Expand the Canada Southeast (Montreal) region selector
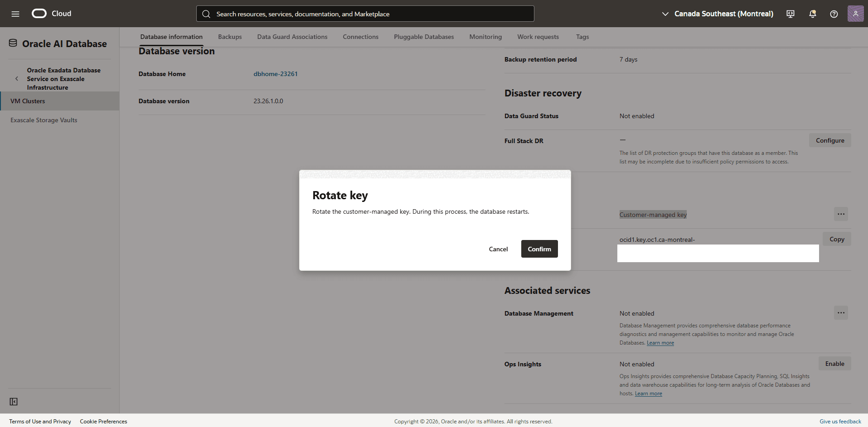 (x=718, y=14)
